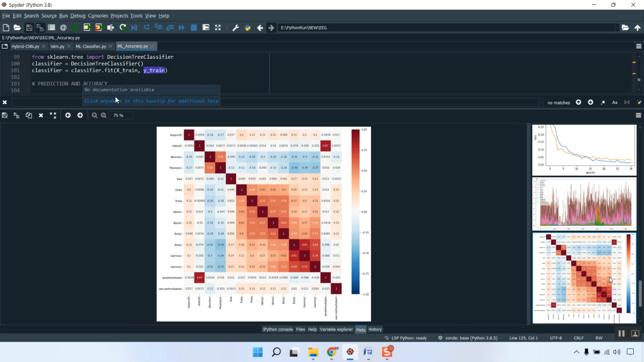This screenshot has width=644, height=362.
Task: Go to the previous plot
Action: pos(67,115)
